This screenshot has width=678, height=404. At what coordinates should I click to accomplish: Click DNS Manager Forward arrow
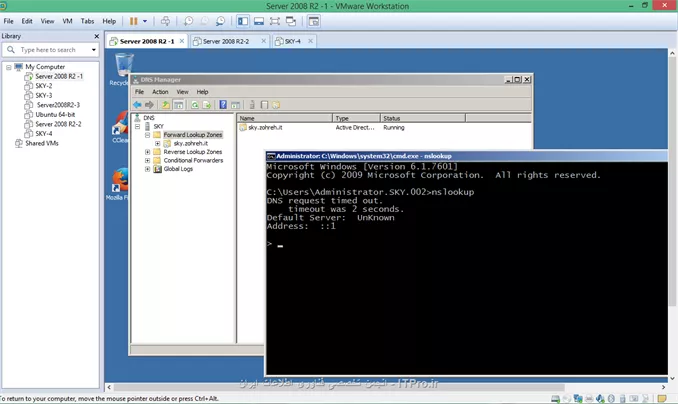pos(149,105)
